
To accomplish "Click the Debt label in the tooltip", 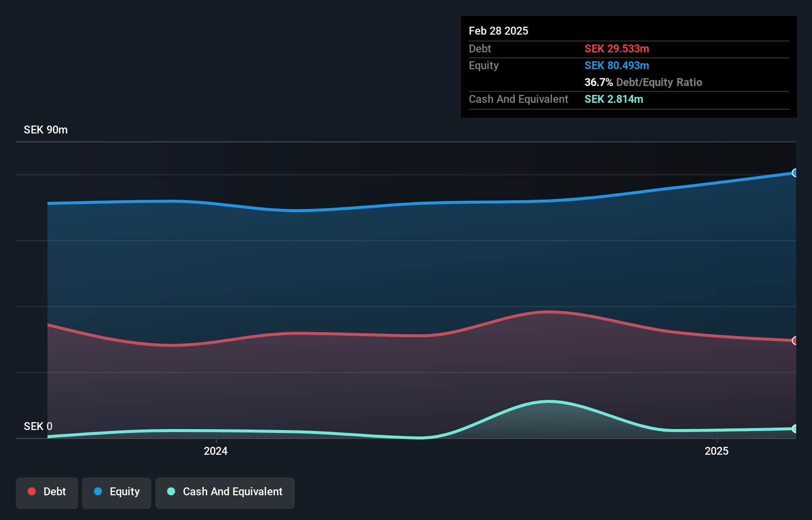I will (480, 48).
